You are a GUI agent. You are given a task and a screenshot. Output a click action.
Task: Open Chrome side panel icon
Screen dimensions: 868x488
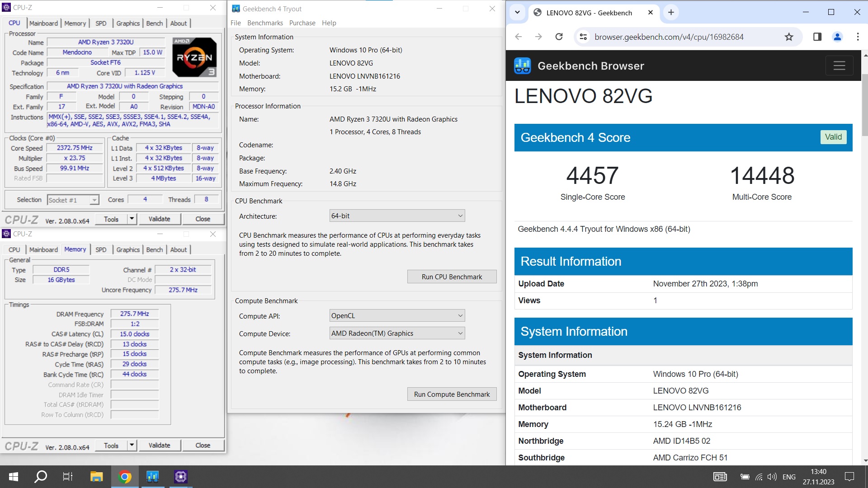817,37
